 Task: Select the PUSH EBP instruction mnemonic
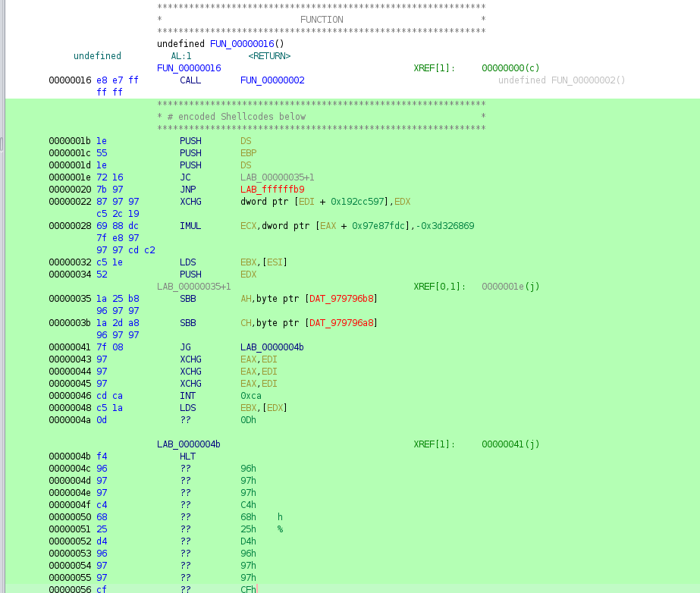point(190,153)
